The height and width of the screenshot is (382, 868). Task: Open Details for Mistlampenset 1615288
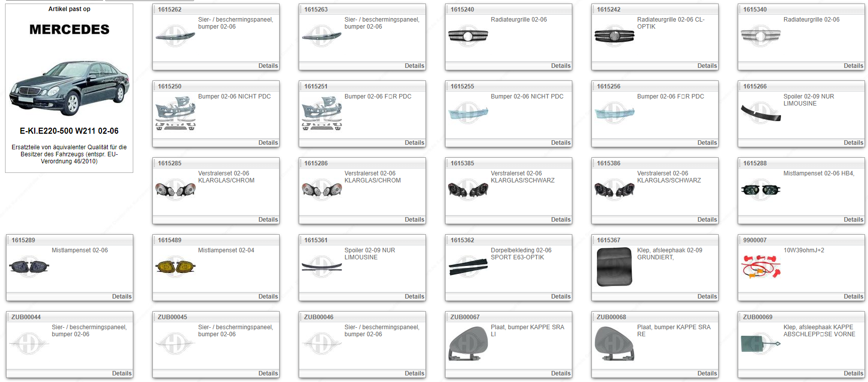tap(853, 220)
